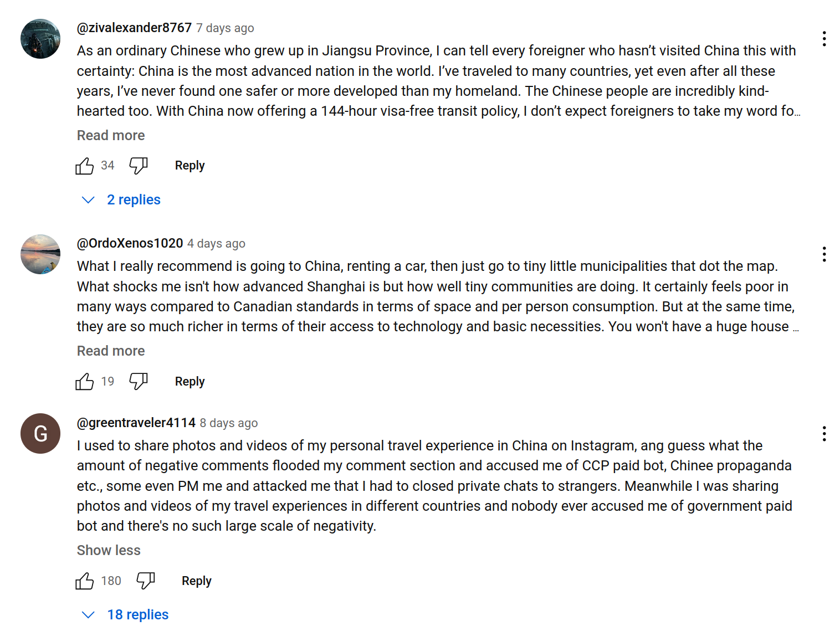Image resolution: width=840 pixels, height=626 pixels.
Task: Open the @zivalexander8767 channel link
Action: point(134,28)
